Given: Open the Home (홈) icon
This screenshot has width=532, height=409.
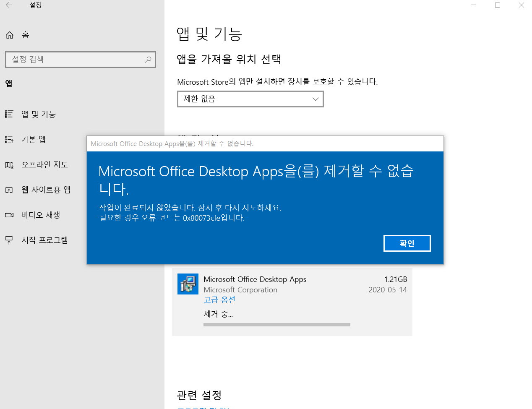Looking at the screenshot, I should tap(10, 35).
